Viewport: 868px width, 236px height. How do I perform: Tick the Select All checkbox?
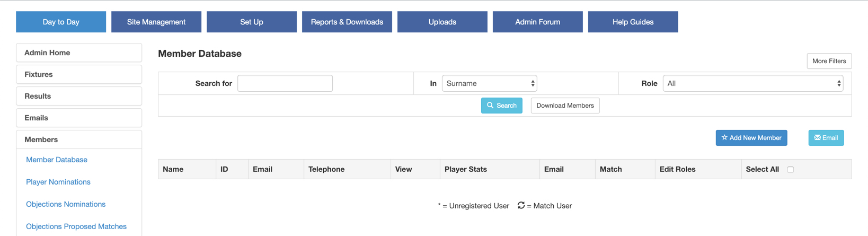tap(790, 170)
